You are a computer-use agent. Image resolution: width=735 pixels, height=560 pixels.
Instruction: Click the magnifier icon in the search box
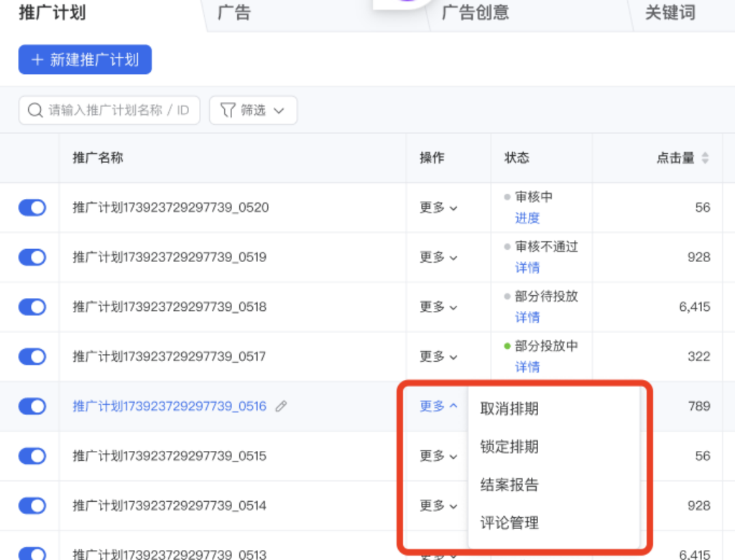point(34,110)
